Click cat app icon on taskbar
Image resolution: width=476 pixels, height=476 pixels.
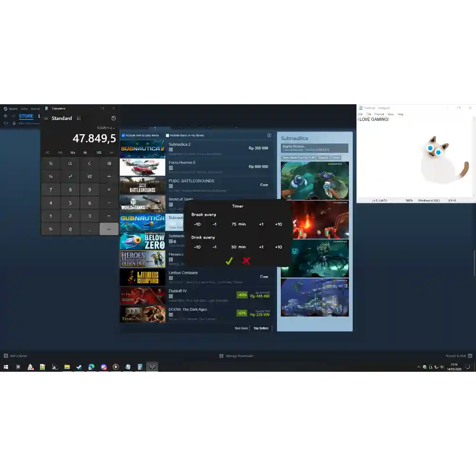tap(152, 367)
